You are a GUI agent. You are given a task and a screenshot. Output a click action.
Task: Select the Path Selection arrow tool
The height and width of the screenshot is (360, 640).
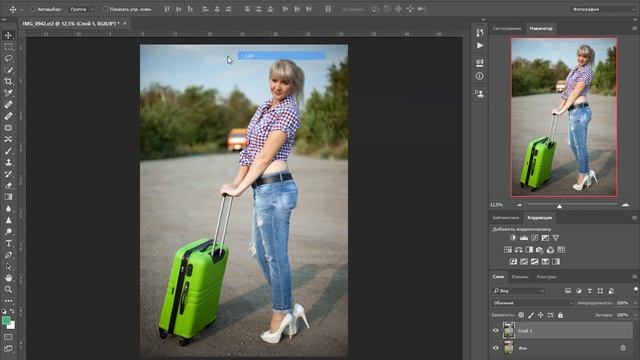click(8, 266)
